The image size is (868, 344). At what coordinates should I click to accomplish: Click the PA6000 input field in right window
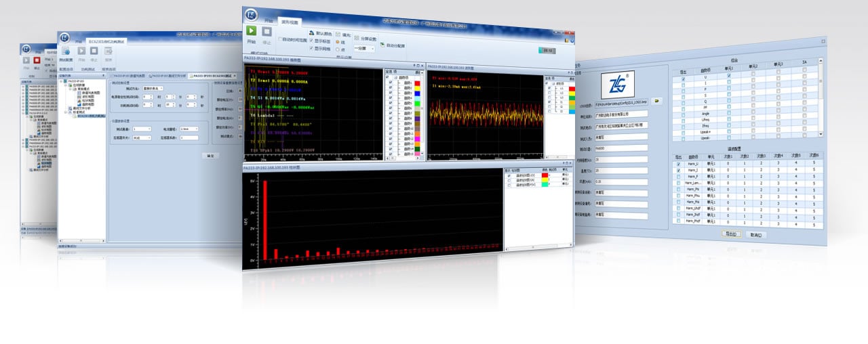click(x=622, y=148)
